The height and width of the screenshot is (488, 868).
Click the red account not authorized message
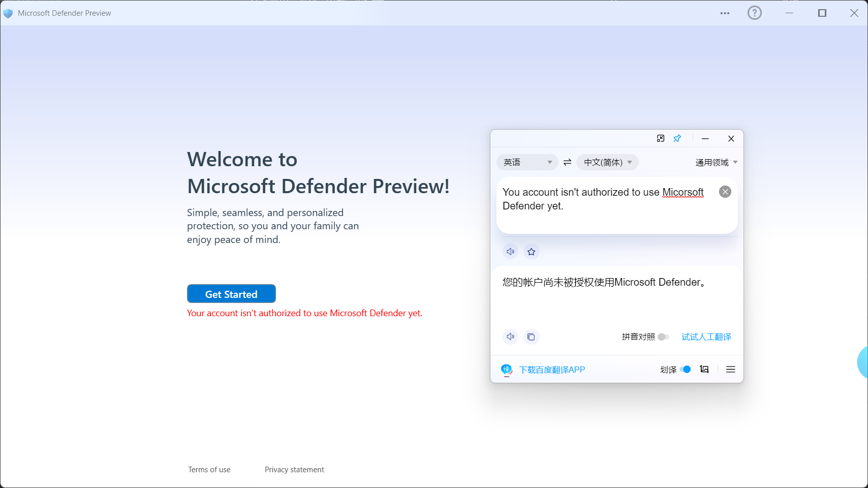click(304, 313)
